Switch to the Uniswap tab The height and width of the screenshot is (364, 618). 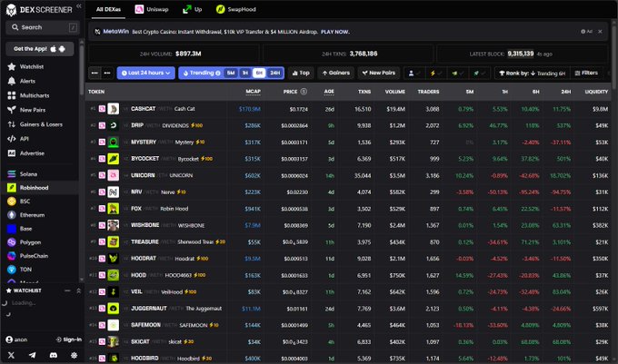click(x=152, y=9)
